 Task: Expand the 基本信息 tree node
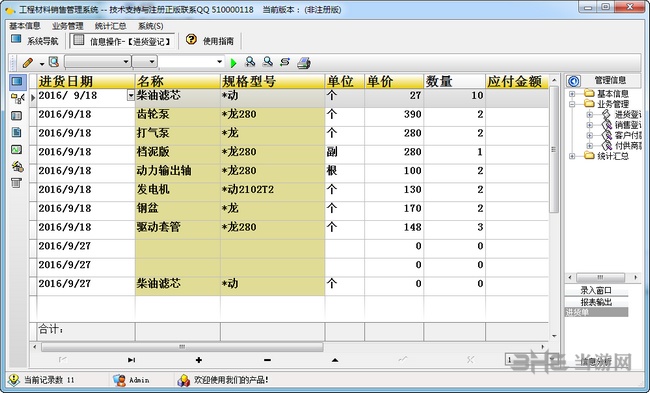(572, 94)
